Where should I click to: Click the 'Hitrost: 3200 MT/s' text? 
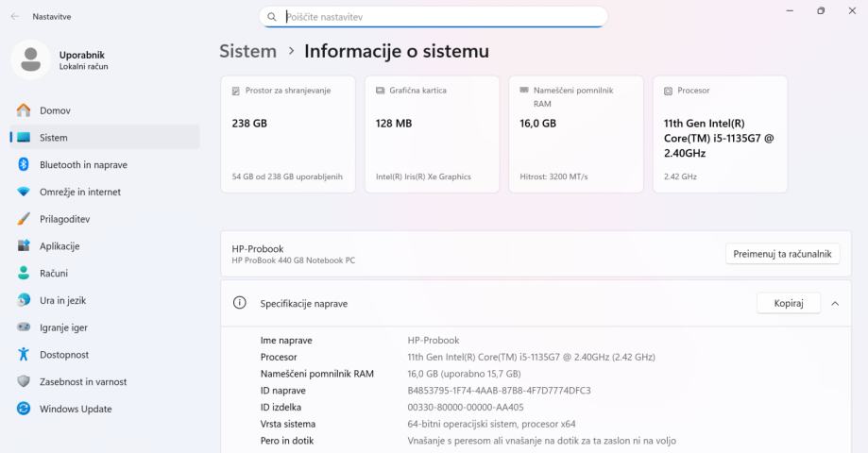pyautogui.click(x=553, y=176)
